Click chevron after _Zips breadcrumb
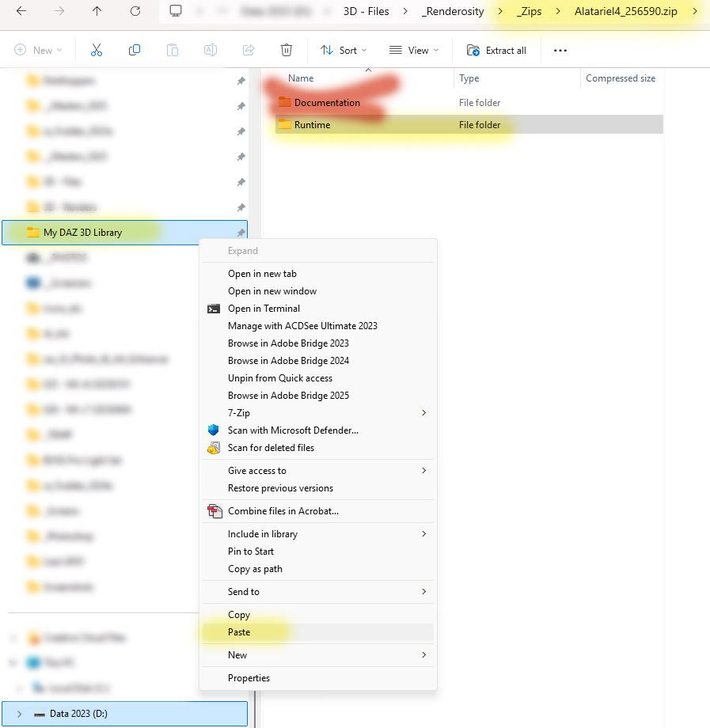710x728 pixels. pyautogui.click(x=558, y=11)
